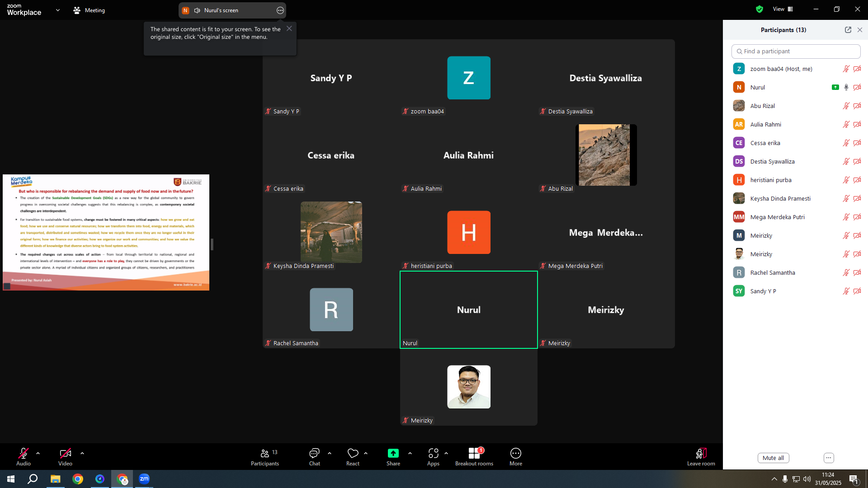Pop out the Participants panel

click(x=848, y=30)
